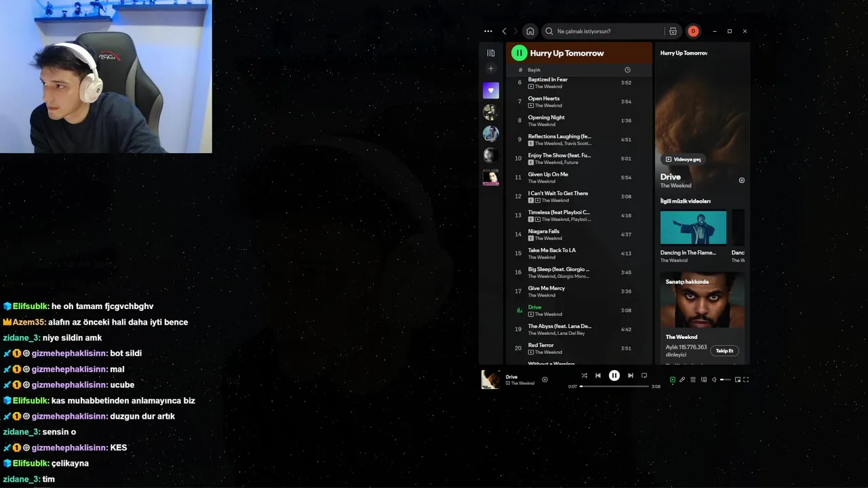Mute the Spotify volume
Viewport: 868px width, 488px height.
tap(714, 380)
